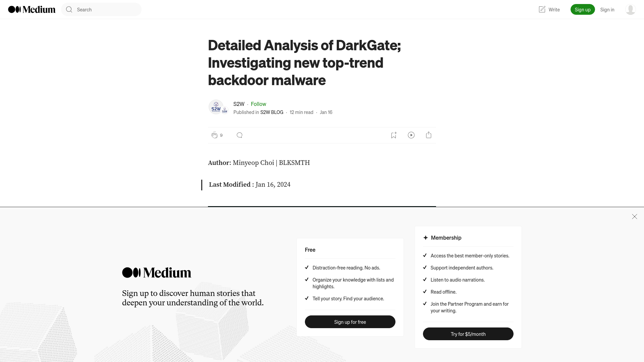
Task: Click the comment bubble icon
Action: (239, 135)
